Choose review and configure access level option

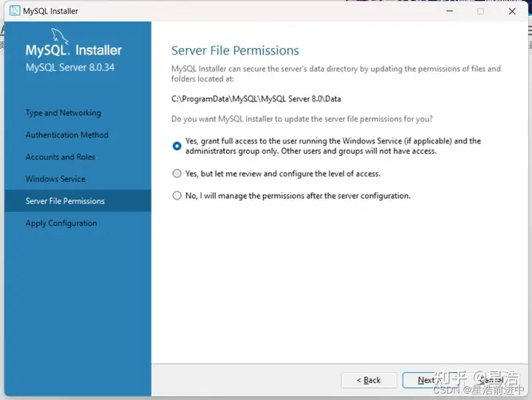pyautogui.click(x=177, y=174)
